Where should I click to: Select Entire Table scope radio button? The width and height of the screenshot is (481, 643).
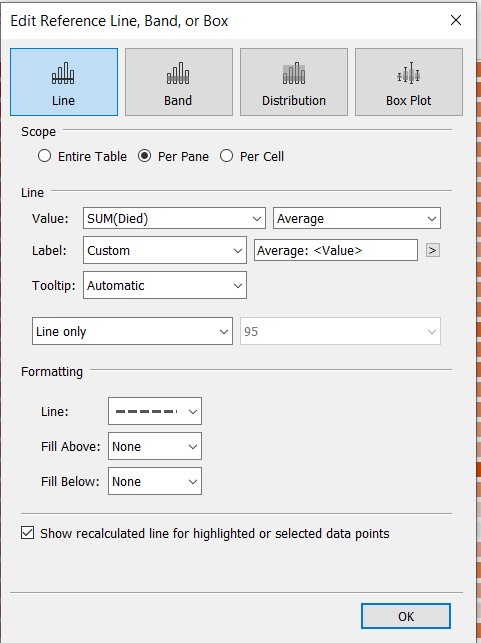44,156
